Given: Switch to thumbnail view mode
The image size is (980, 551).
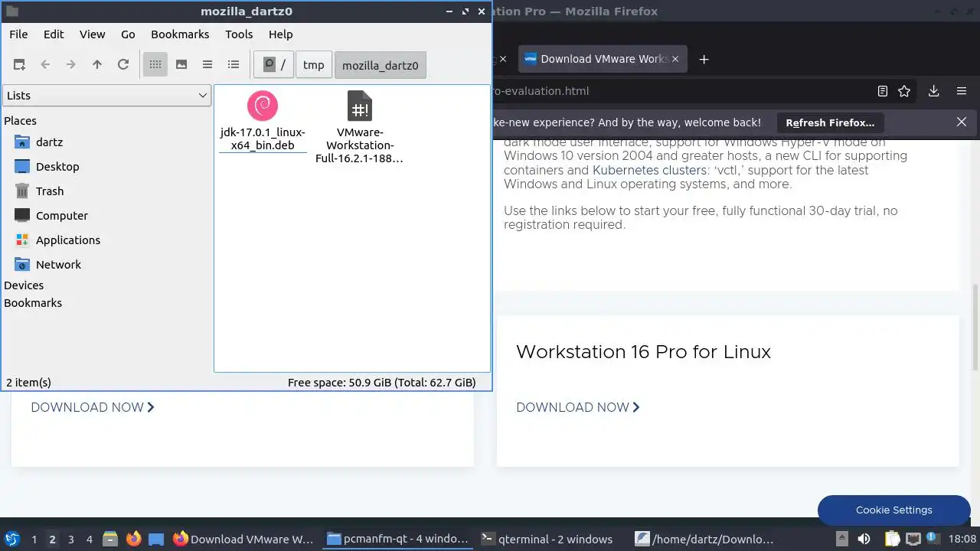Looking at the screenshot, I should 181,65.
